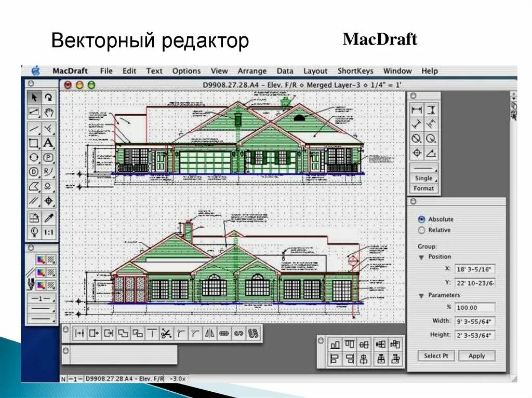The width and height of the screenshot is (532, 398).
Task: Click the triple chain link icon
Action: point(253,334)
